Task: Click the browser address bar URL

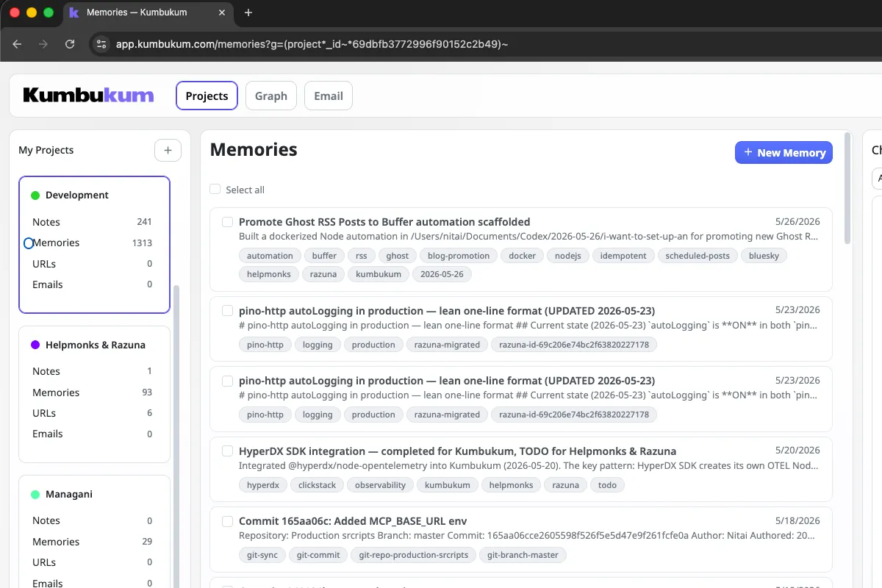Action: [x=312, y=44]
